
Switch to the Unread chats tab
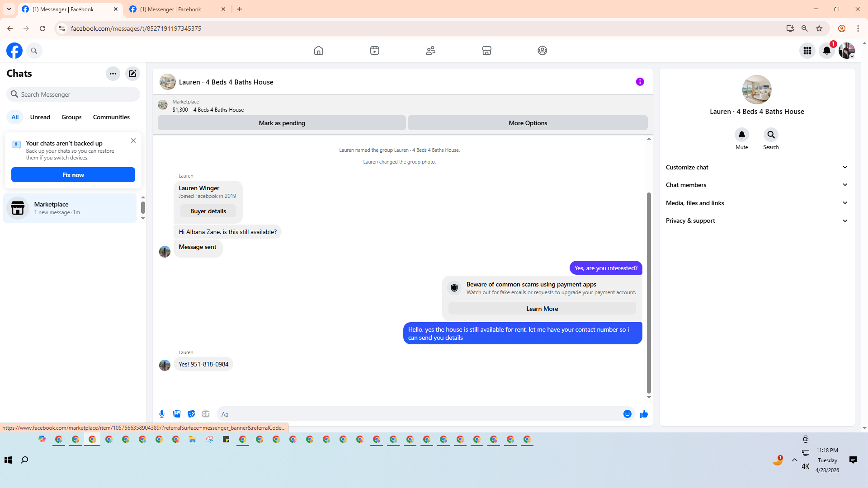click(40, 117)
